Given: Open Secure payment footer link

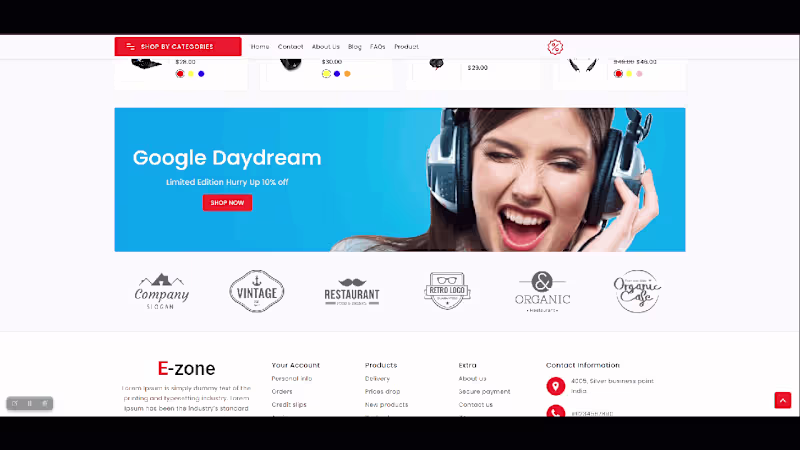Looking at the screenshot, I should tap(484, 392).
